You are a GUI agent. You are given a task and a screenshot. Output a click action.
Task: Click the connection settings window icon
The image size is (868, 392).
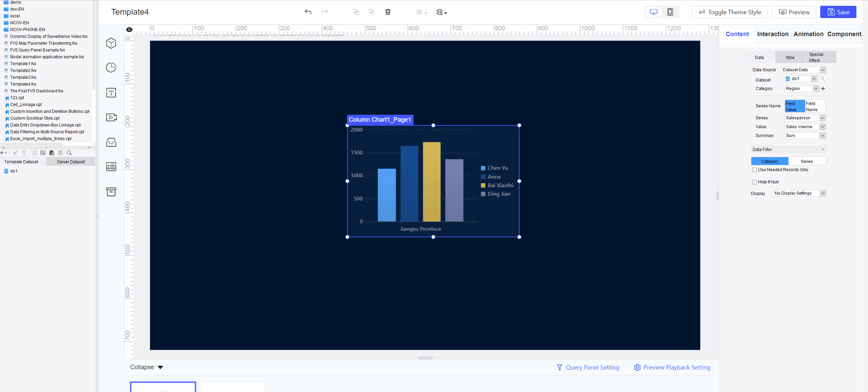pos(43,153)
